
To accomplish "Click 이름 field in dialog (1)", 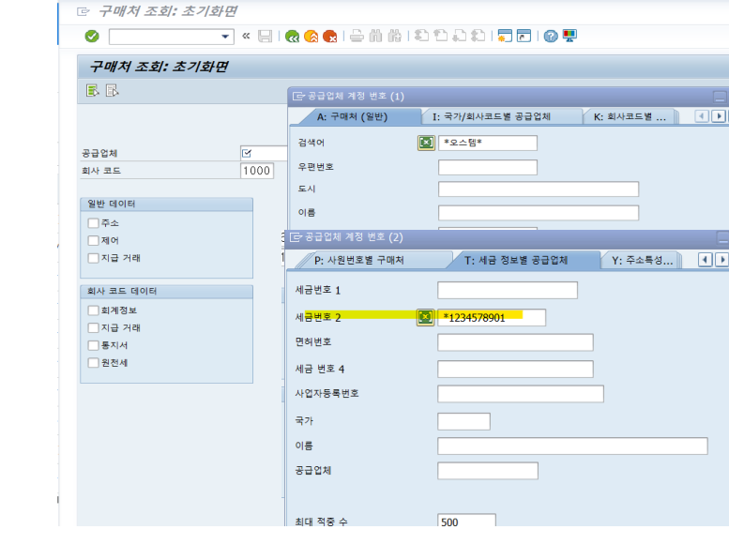I will (x=539, y=213).
